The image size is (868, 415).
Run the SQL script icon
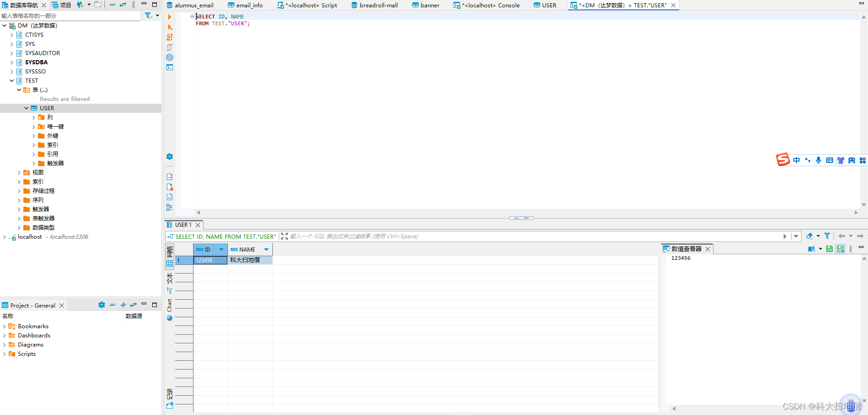[x=170, y=37]
